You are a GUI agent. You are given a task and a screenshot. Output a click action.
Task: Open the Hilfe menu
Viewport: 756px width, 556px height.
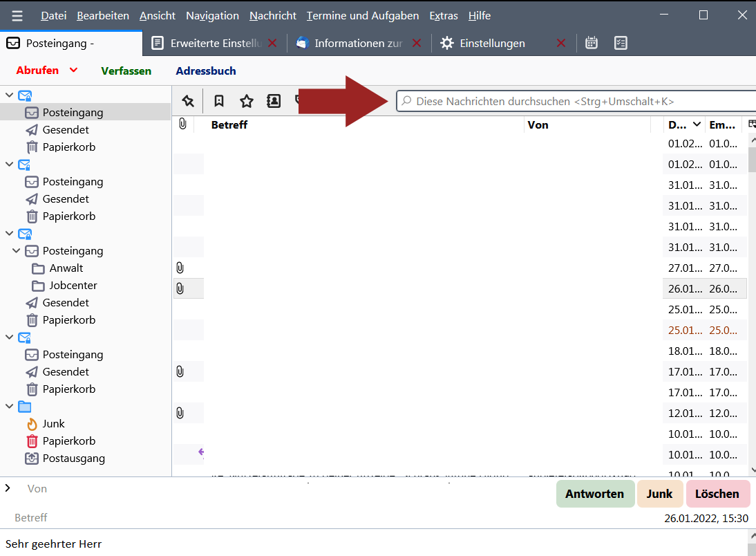point(480,16)
